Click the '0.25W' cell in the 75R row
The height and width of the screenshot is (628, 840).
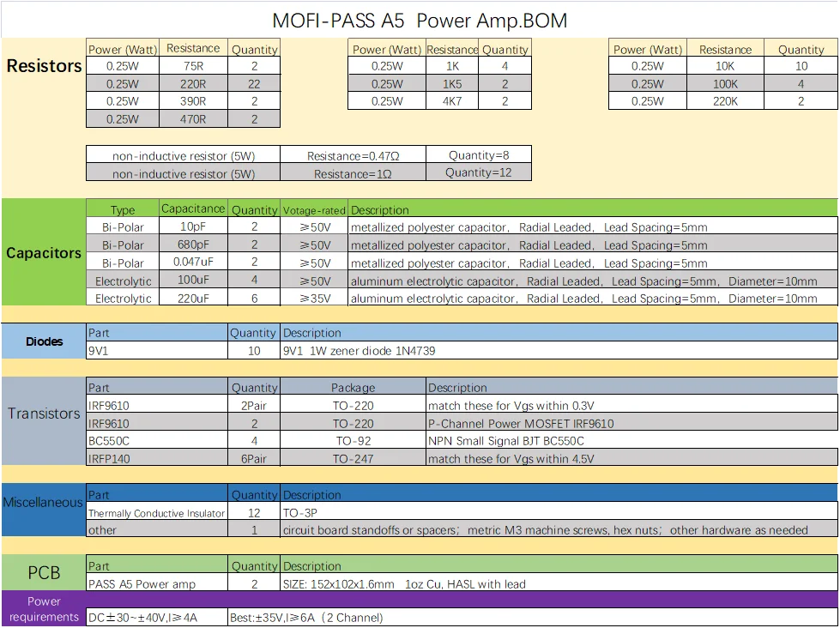[122, 66]
